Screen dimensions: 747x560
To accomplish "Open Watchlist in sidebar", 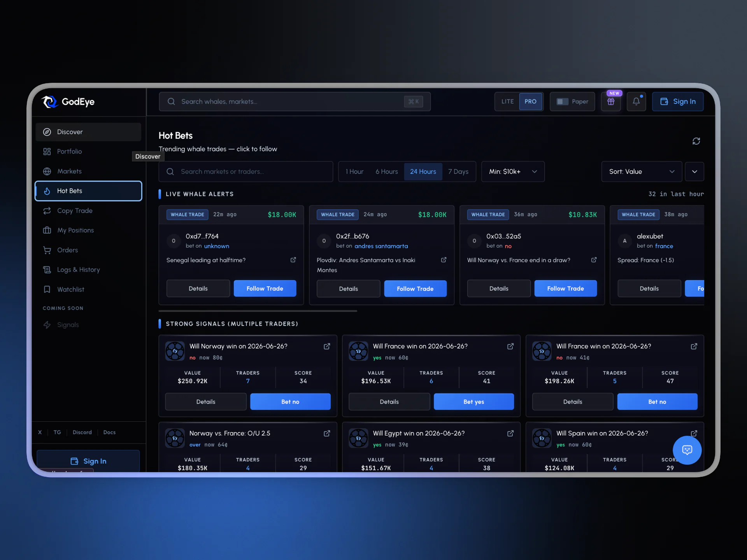I will [88, 289].
